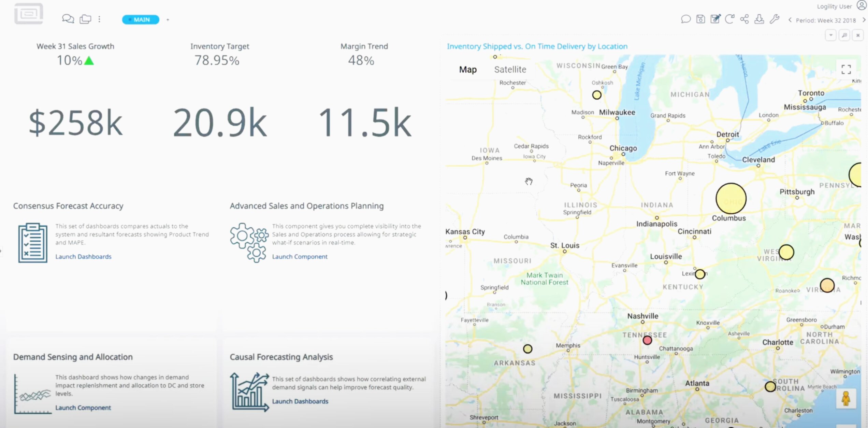Expand the map panel dropdown arrow

pos(831,35)
